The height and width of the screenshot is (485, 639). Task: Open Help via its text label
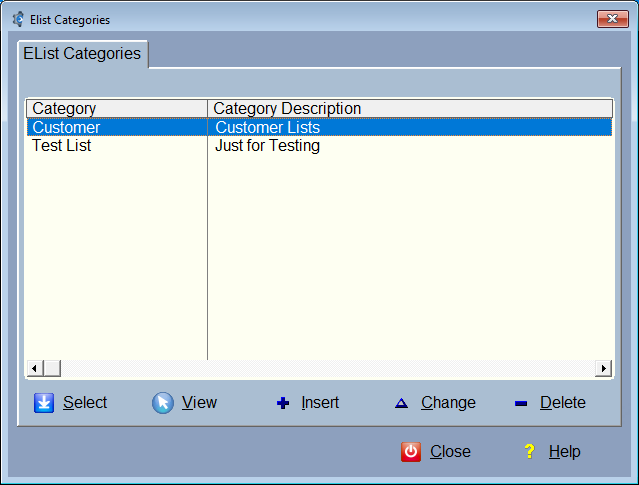point(564,452)
